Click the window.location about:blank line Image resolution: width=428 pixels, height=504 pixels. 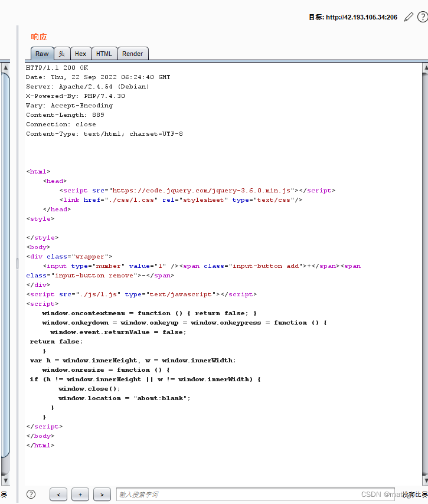(x=125, y=398)
